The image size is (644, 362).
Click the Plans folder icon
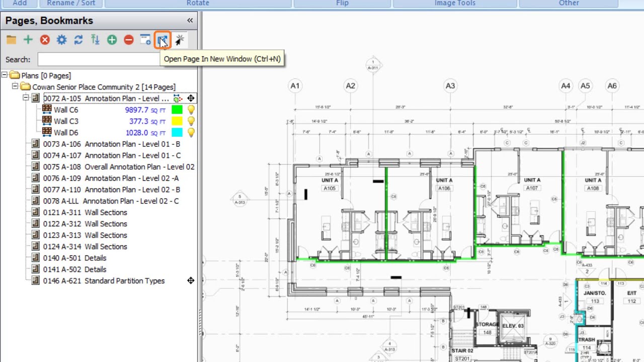pyautogui.click(x=15, y=75)
